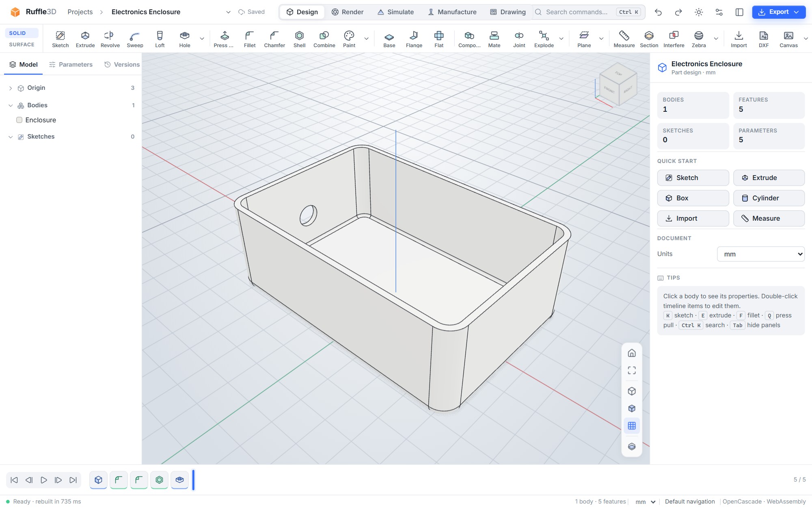Select the Flange sheet metal tool
Viewport: 812px width, 508px height.
point(414,39)
